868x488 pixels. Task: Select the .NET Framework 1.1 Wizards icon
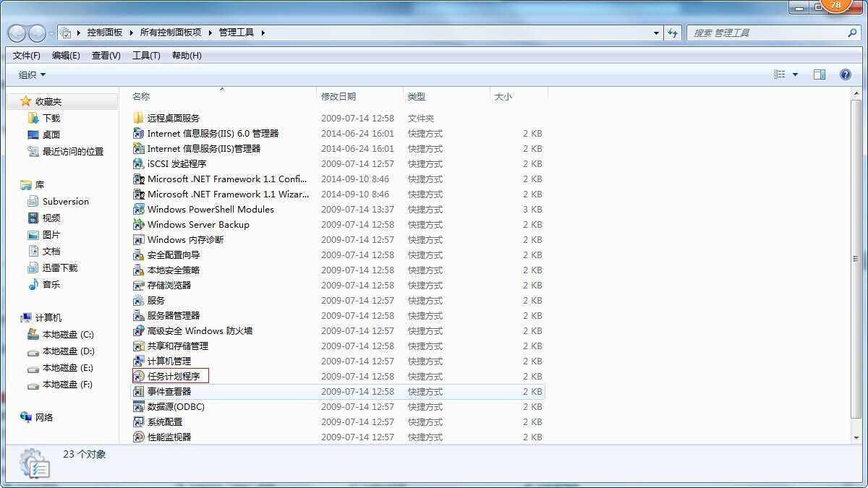pos(139,194)
